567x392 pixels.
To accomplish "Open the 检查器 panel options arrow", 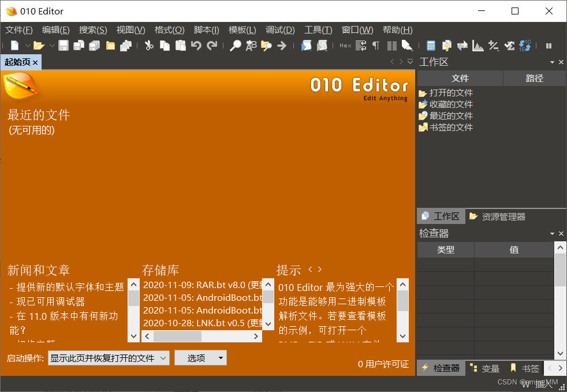I will [x=552, y=234].
